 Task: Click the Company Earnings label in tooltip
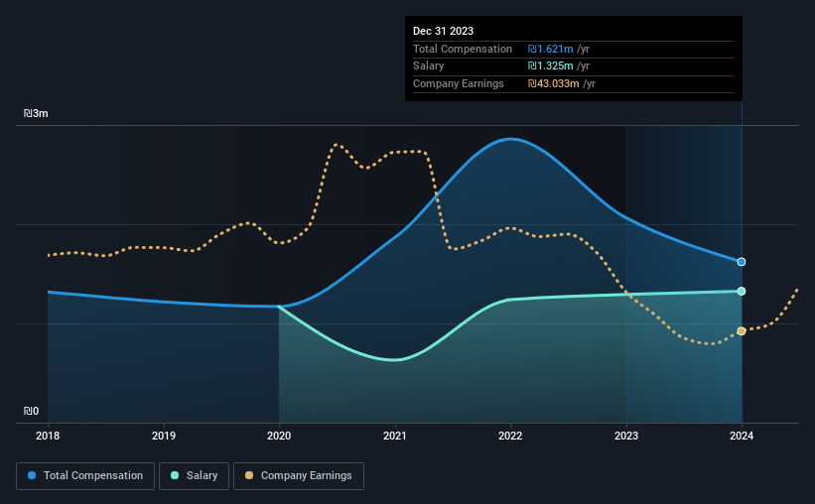459,83
